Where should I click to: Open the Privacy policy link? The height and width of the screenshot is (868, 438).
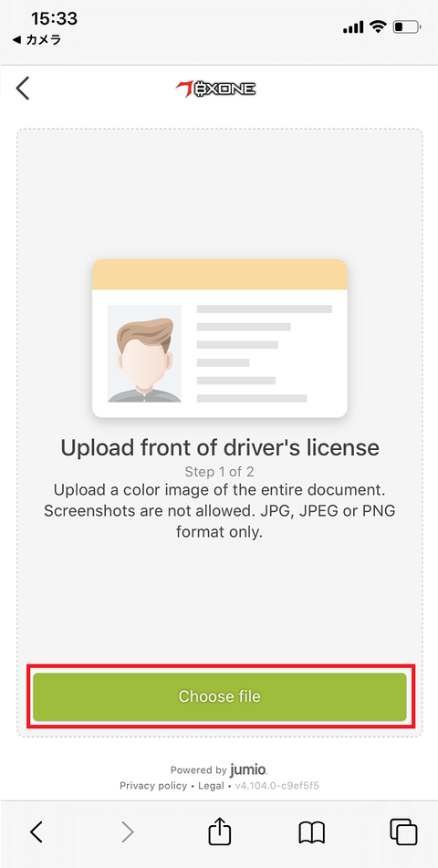153,786
